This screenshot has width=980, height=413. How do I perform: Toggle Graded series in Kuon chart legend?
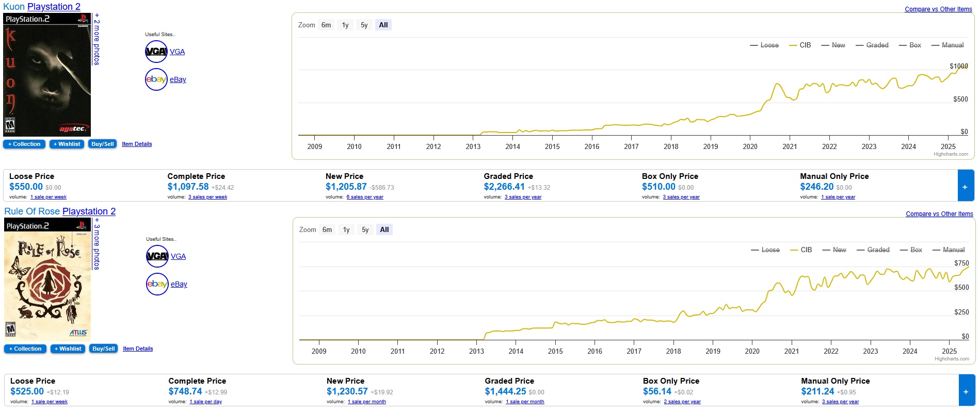click(872, 45)
